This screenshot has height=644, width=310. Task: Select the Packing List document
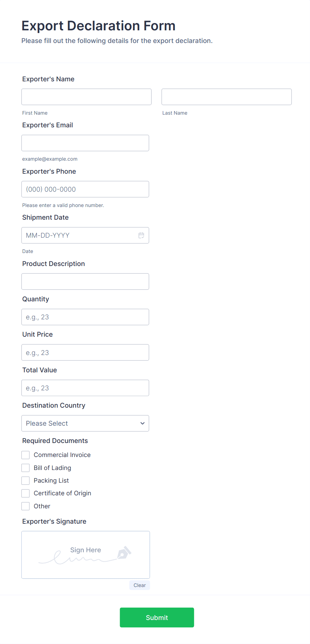coord(25,480)
